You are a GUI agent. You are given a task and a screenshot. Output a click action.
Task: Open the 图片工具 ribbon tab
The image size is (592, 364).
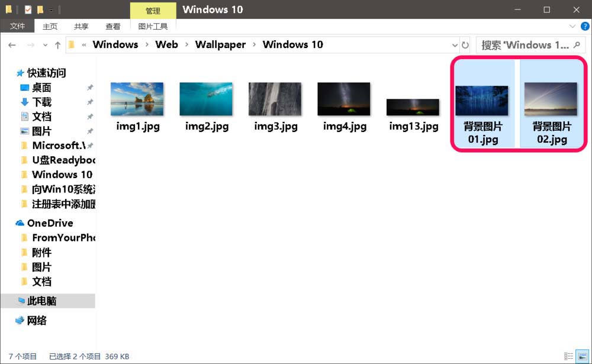coord(153,26)
